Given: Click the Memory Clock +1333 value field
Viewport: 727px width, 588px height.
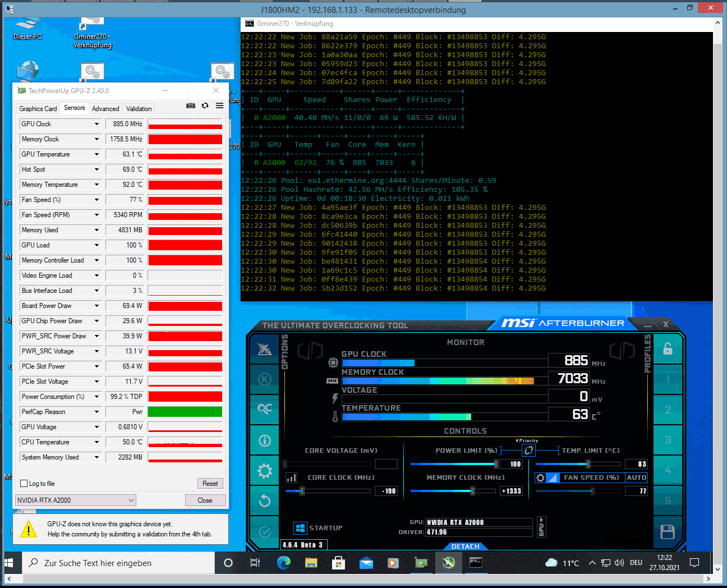Looking at the screenshot, I should [x=511, y=491].
